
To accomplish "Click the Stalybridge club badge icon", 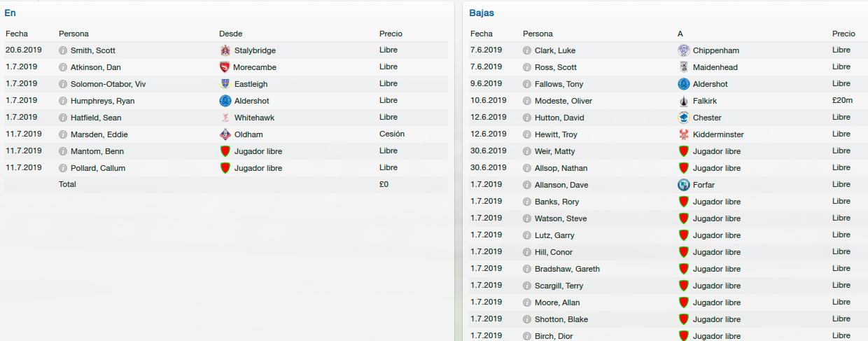I will (225, 50).
